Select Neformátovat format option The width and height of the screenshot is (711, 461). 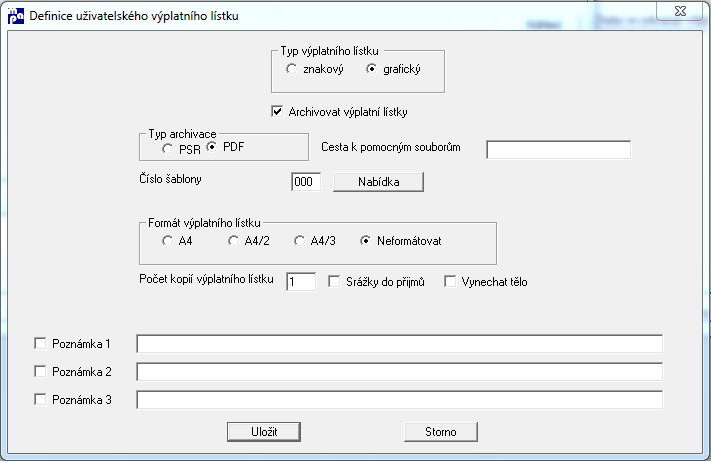click(x=365, y=241)
